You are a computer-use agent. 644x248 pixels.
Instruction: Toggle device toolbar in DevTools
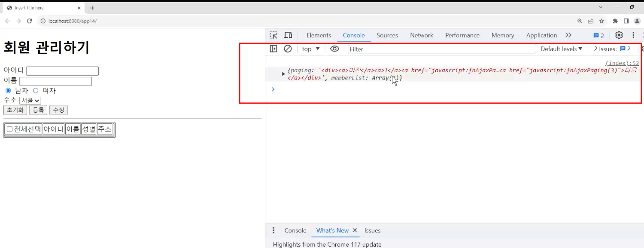tap(288, 35)
